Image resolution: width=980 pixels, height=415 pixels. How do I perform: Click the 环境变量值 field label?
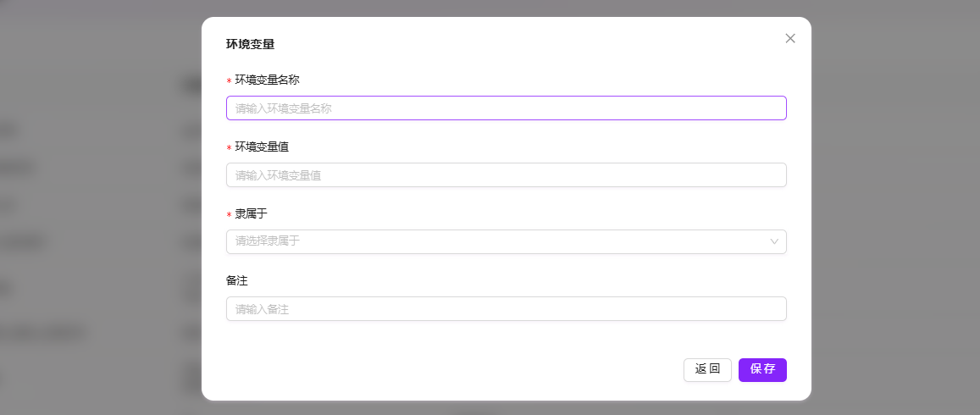pos(262,147)
